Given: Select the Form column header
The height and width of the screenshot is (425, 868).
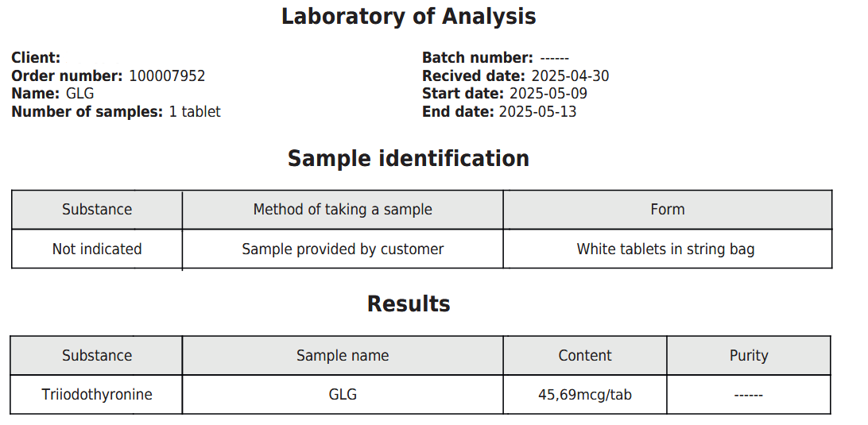Looking at the screenshot, I should click(668, 209).
